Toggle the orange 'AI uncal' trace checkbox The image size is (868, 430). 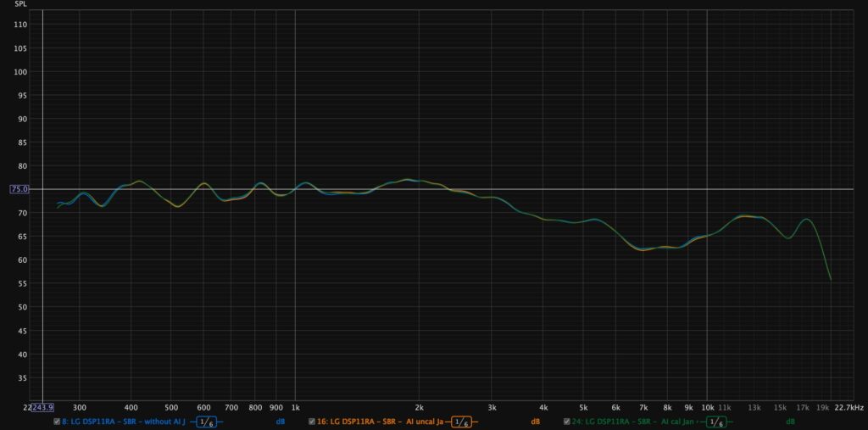pos(312,422)
